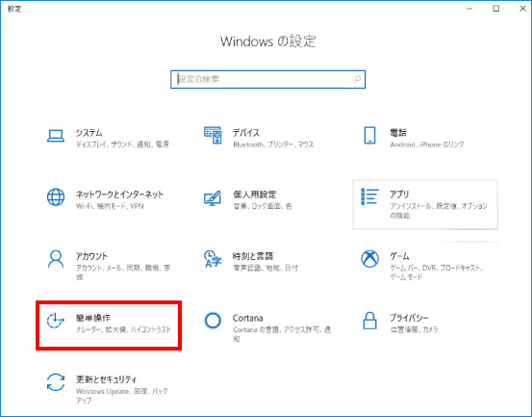
Task: Click 更新とセキュリティ title text
Action: (x=106, y=379)
